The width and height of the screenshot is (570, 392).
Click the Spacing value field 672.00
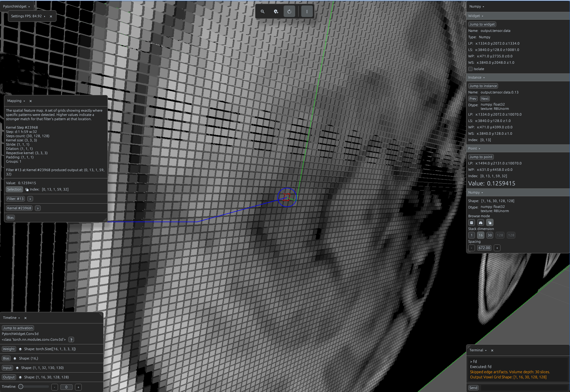[484, 248]
